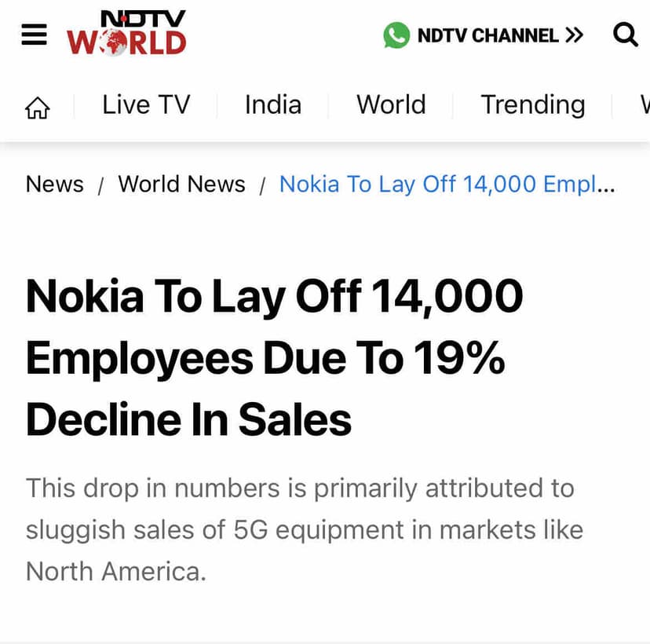This screenshot has height=644, width=650.
Task: Tap the NDTV lettering in the logo
Action: pyautogui.click(x=144, y=18)
